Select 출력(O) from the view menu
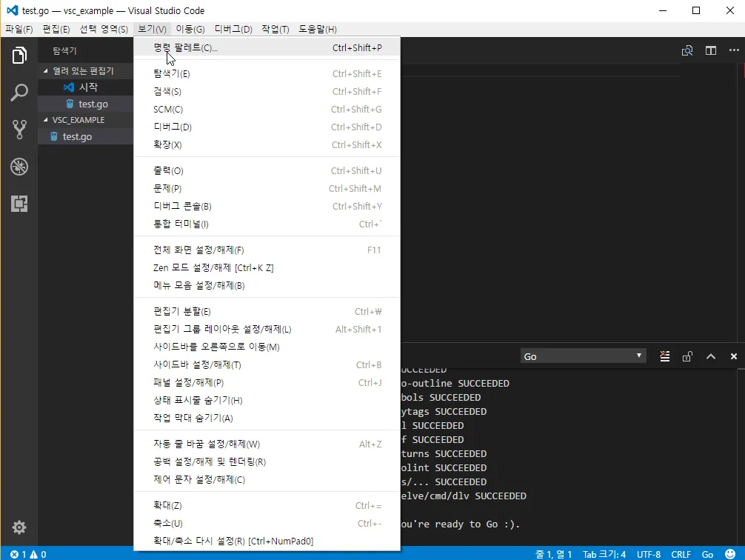This screenshot has height=560, width=745. point(267,170)
